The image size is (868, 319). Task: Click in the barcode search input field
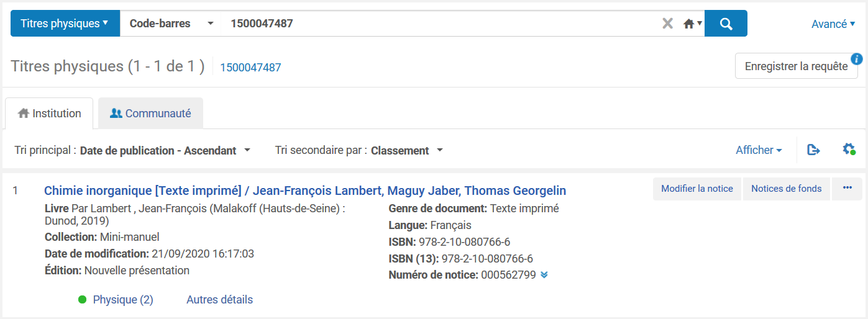click(435, 24)
